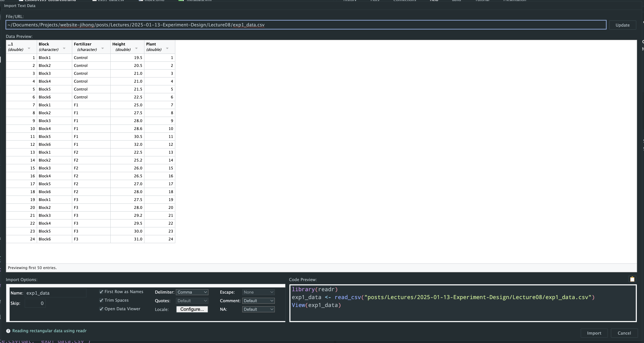The height and width of the screenshot is (343, 644).
Task: Disable Open Data Viewer option
Action: [101, 309]
